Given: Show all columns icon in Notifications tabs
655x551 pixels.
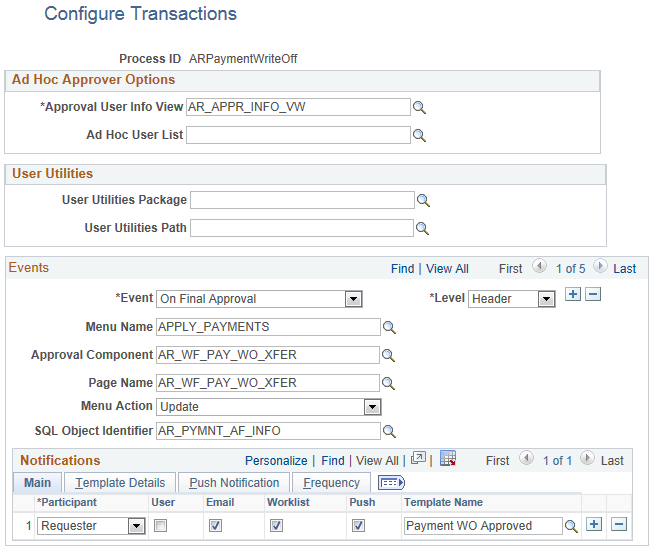Looking at the screenshot, I should click(x=391, y=483).
